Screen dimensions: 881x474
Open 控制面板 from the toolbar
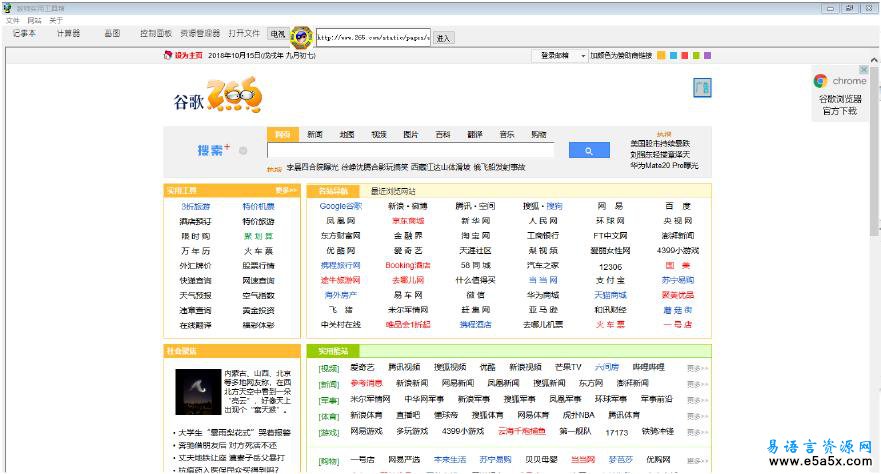(156, 34)
